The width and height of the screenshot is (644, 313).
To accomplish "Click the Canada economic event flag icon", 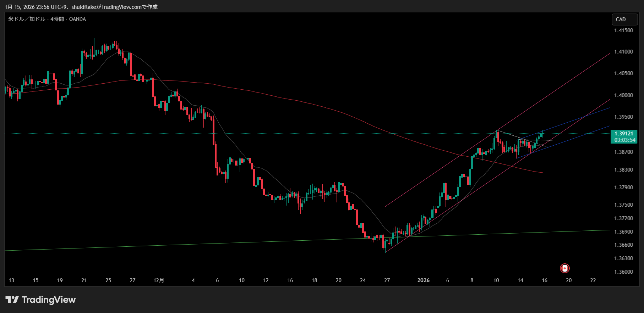I will pos(564,268).
